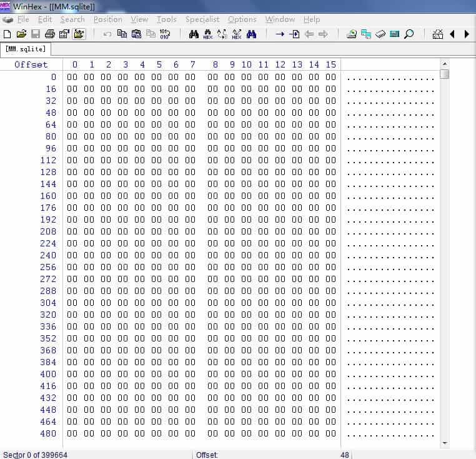Click offset row label 480
Viewport: 476px width, 459px height.
click(48, 433)
